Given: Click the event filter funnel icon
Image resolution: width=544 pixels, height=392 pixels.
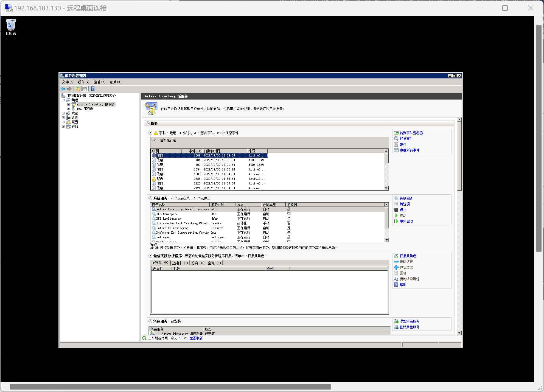Looking at the screenshot, I should point(154,141).
